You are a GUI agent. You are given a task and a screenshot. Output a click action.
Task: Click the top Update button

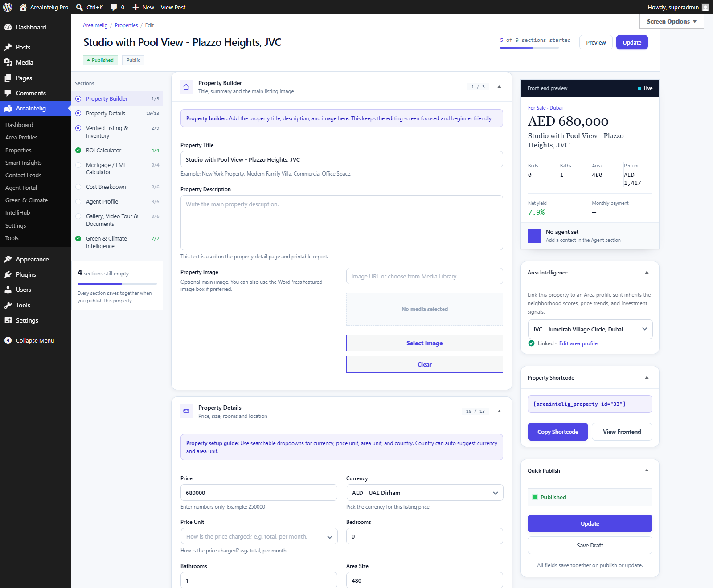click(632, 42)
